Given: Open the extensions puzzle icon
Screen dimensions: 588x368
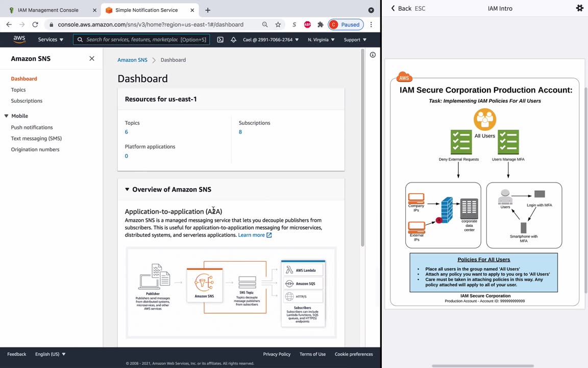Looking at the screenshot, I should point(320,25).
